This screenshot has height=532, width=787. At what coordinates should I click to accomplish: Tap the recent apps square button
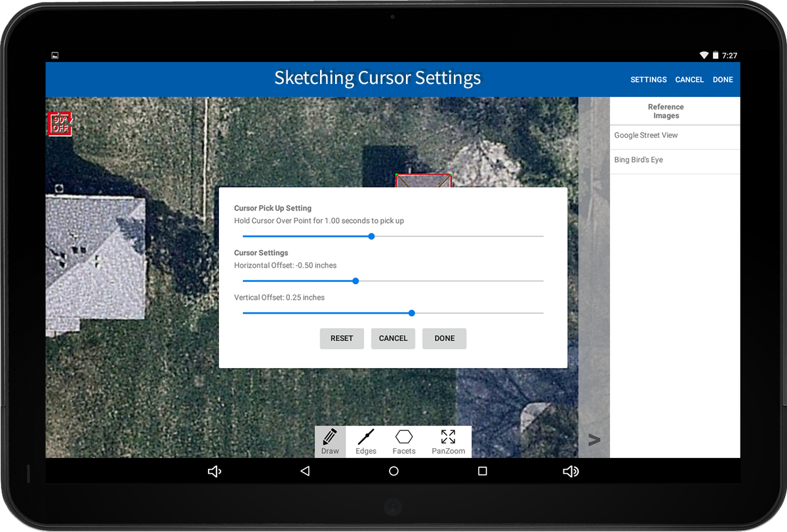click(x=482, y=471)
